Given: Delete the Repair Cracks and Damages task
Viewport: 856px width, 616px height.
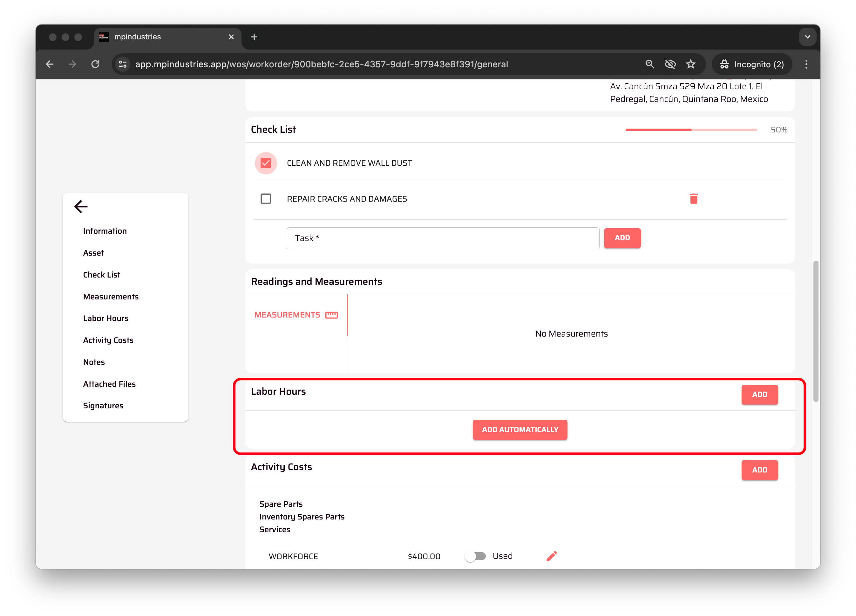Looking at the screenshot, I should pos(693,199).
